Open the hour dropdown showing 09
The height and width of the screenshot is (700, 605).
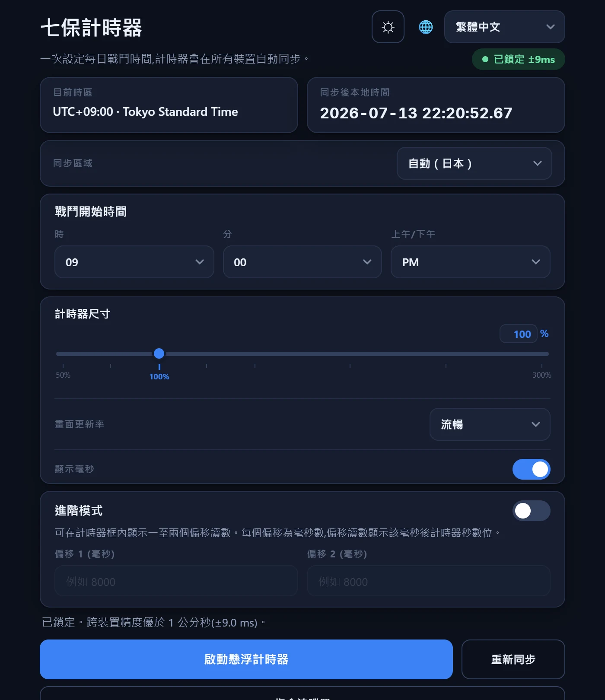(134, 262)
